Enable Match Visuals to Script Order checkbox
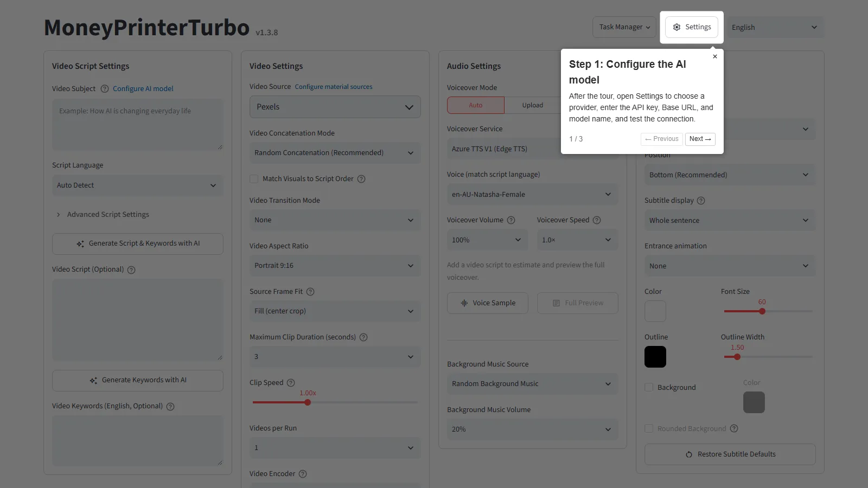 coord(254,179)
